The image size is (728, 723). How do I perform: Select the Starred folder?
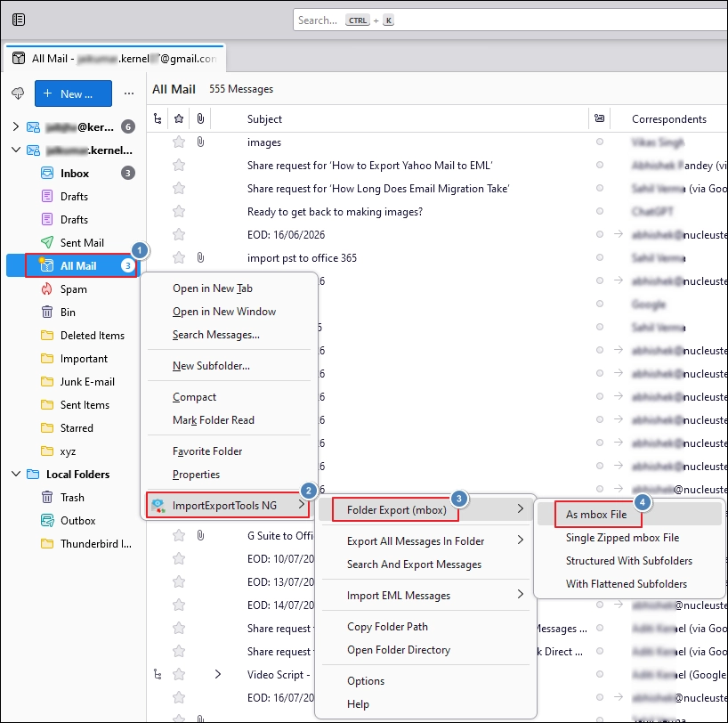coord(77,428)
